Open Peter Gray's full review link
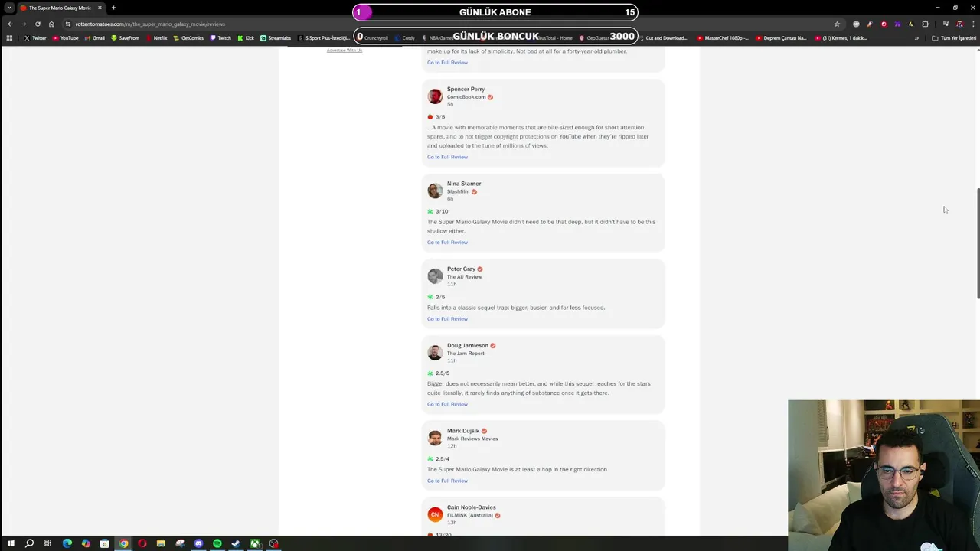The height and width of the screenshot is (551, 980). coord(447,319)
